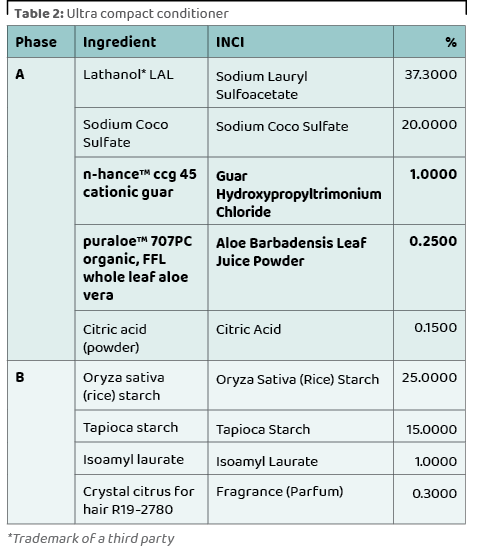The image size is (502, 551).
Task: Click the Crystal citrus for hair R19-2780 cell
Action: pyautogui.click(x=141, y=499)
